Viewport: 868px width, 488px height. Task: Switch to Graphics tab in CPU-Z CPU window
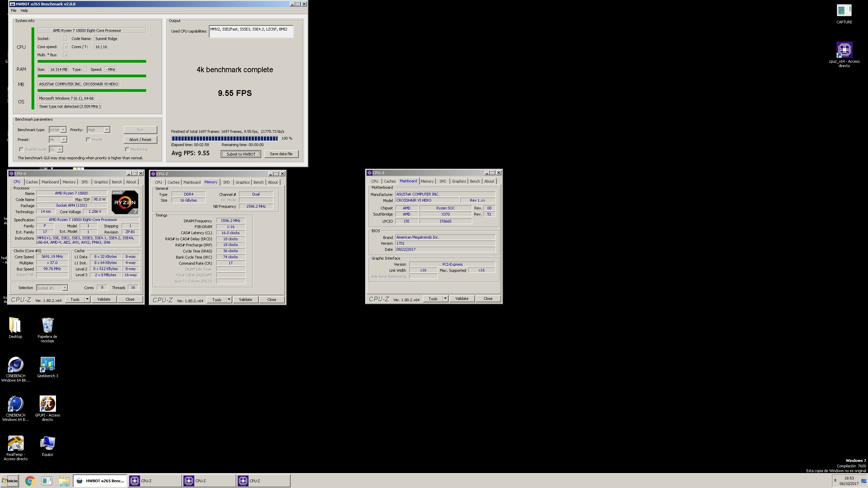click(x=101, y=182)
